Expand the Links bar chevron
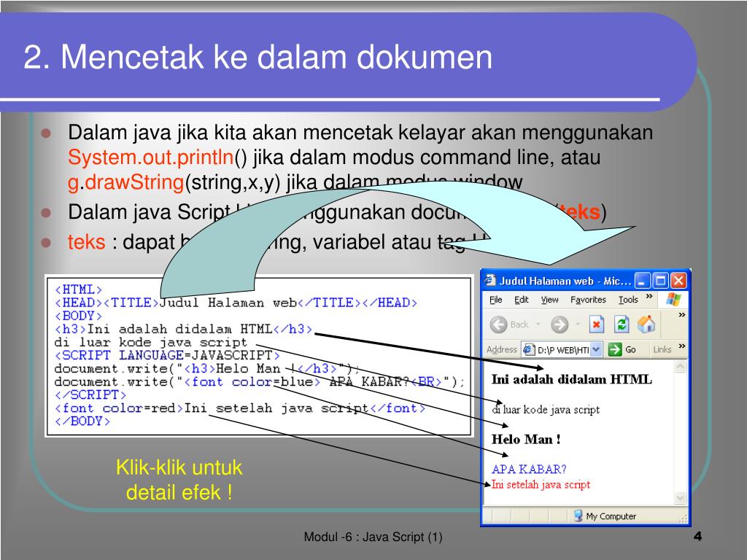Screen dimensions: 747x560 tap(682, 346)
